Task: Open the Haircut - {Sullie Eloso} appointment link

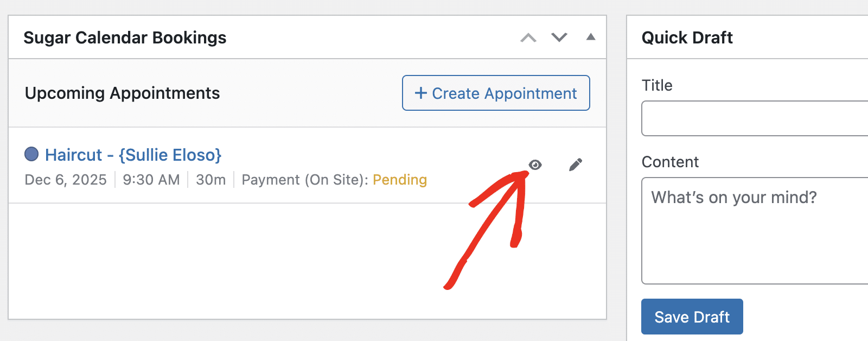Action: [133, 155]
